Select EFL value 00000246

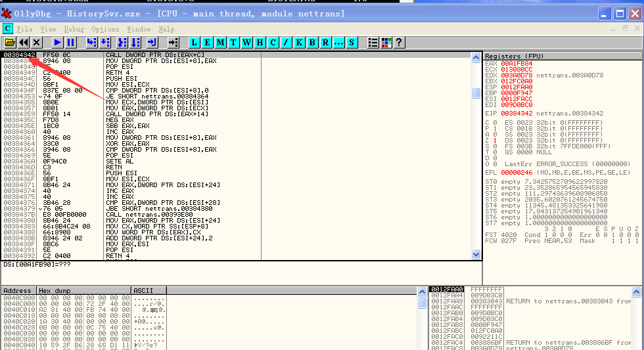[x=517, y=173]
